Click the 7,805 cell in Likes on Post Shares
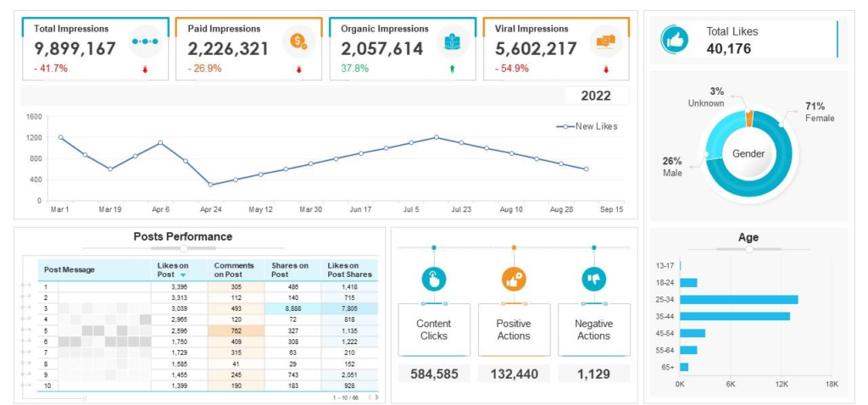The height and width of the screenshot is (405, 868). pos(349,308)
